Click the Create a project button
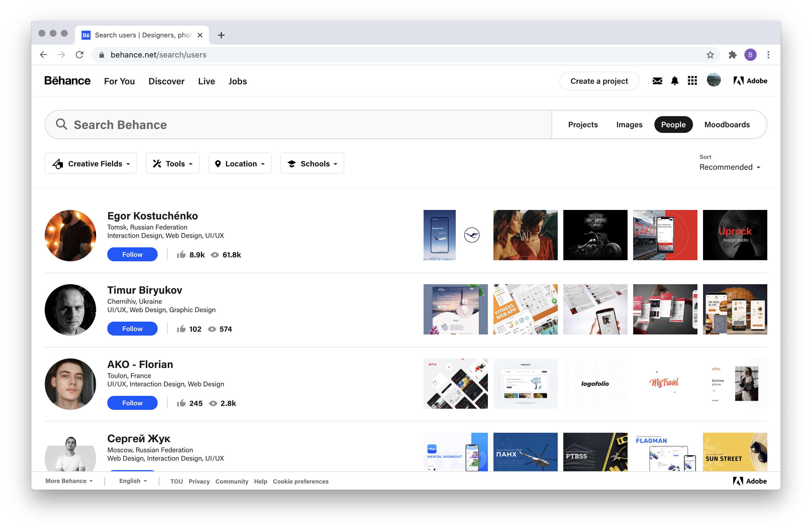This screenshot has height=531, width=812. point(599,81)
